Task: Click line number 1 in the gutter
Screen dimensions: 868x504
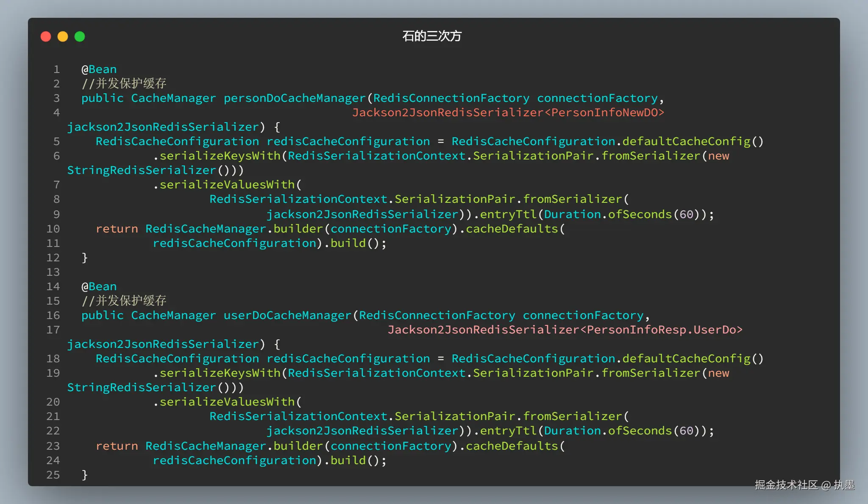Action: point(56,69)
